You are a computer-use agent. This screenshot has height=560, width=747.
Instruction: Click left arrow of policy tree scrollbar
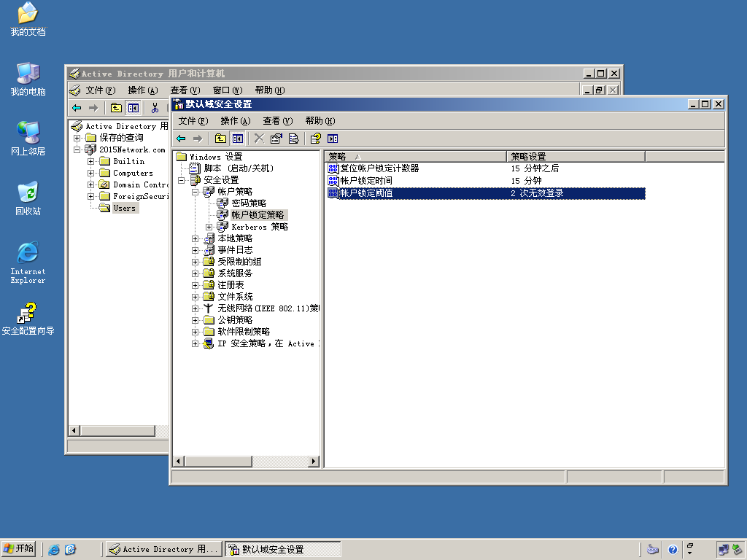click(x=179, y=462)
